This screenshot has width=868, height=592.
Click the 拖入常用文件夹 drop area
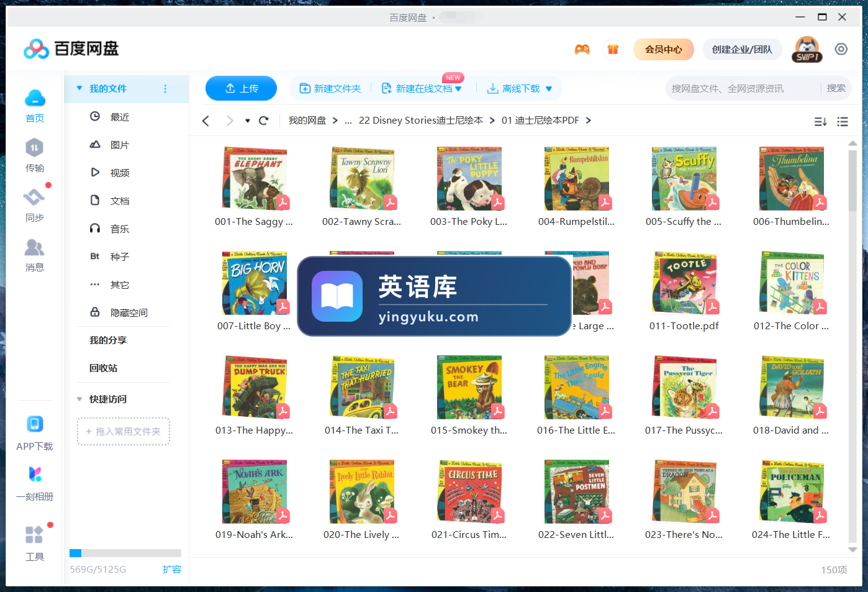coord(124,431)
